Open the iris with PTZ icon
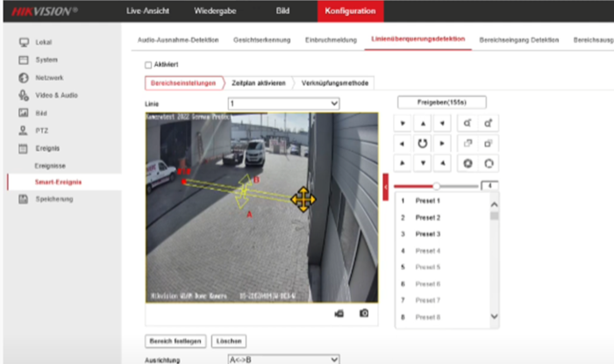The image size is (614, 364). (x=489, y=164)
